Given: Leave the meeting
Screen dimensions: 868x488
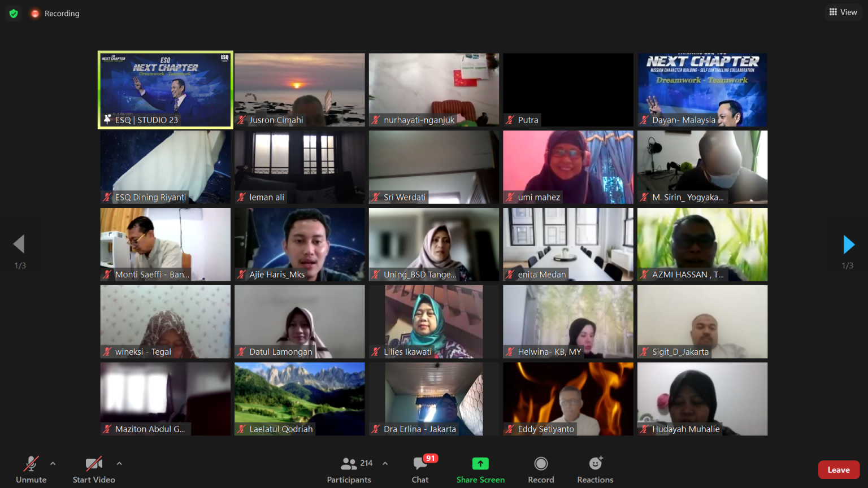Looking at the screenshot, I should click(839, 470).
